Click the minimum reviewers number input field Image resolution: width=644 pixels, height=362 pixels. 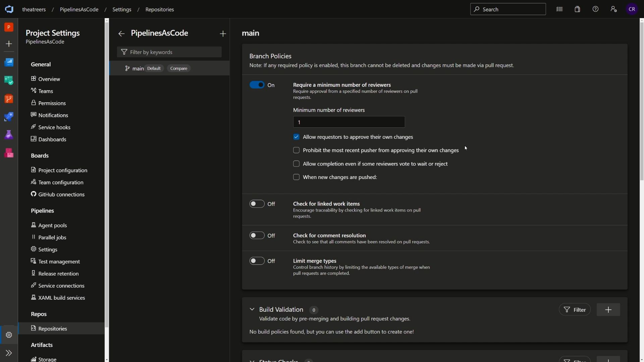tap(348, 122)
